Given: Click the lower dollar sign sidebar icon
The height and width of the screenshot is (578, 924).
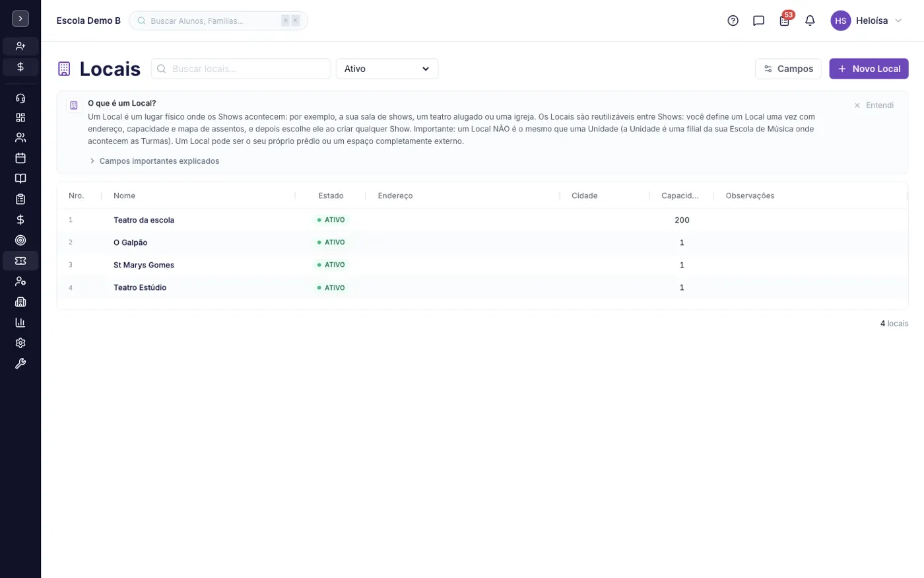Looking at the screenshot, I should pyautogui.click(x=20, y=219).
